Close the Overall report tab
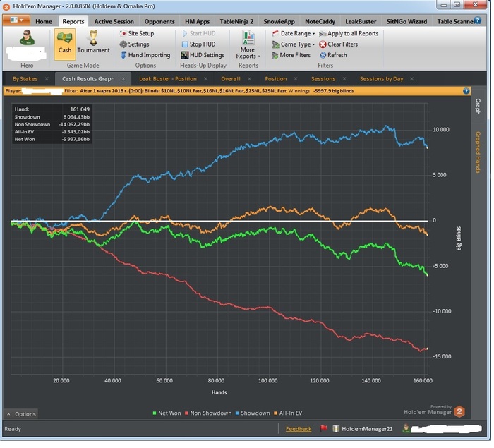The image size is (494, 448). click(x=249, y=79)
